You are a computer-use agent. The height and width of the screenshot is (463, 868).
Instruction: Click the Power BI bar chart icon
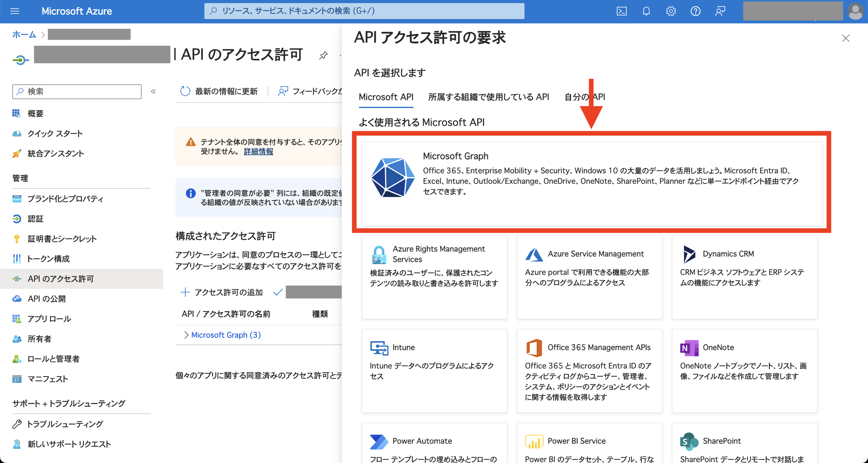[x=534, y=442]
